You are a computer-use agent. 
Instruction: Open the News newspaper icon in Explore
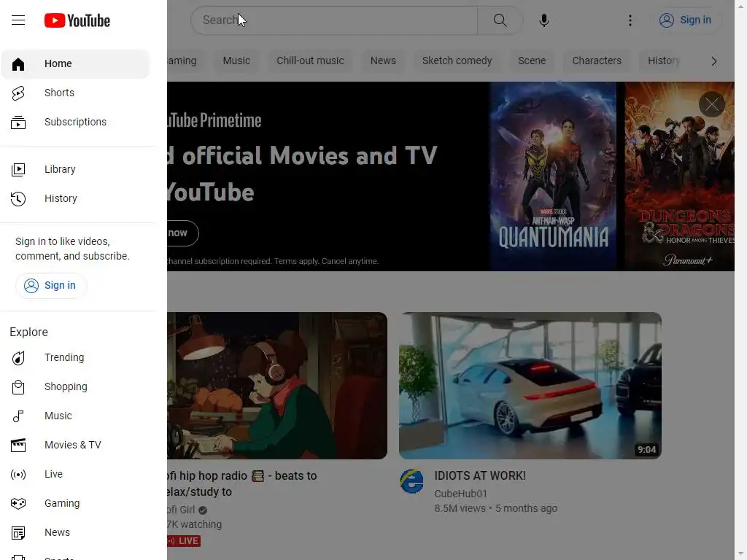[18, 533]
